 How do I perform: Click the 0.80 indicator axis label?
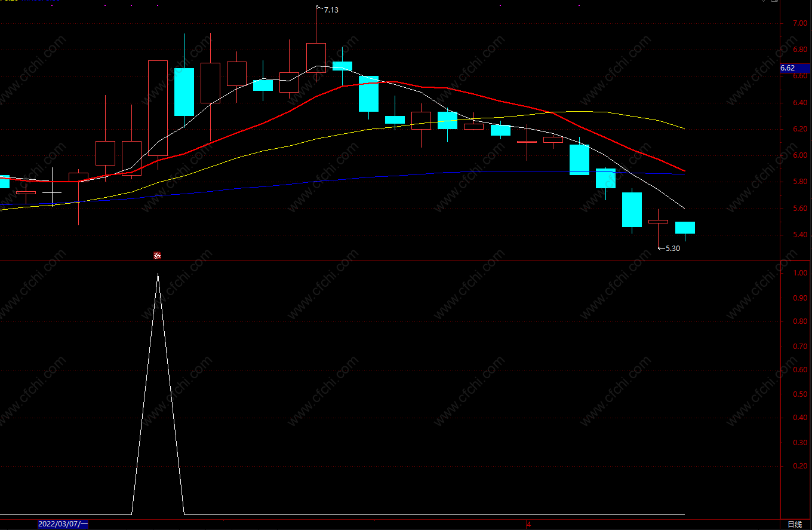800,321
